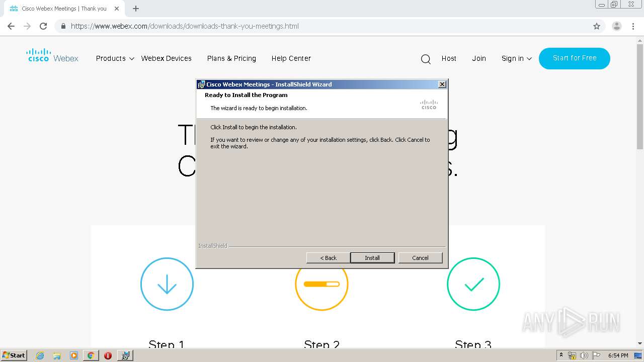Click the Install button in the wizard

click(x=372, y=258)
